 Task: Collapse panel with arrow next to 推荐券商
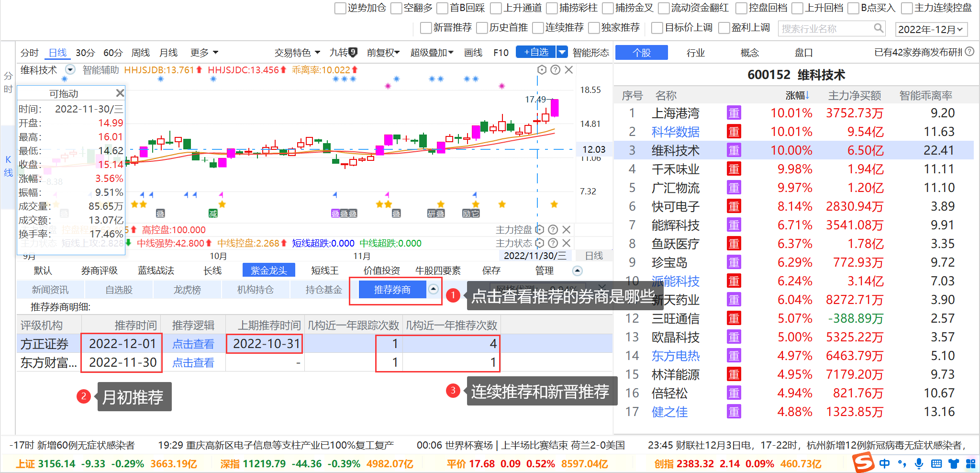434,289
